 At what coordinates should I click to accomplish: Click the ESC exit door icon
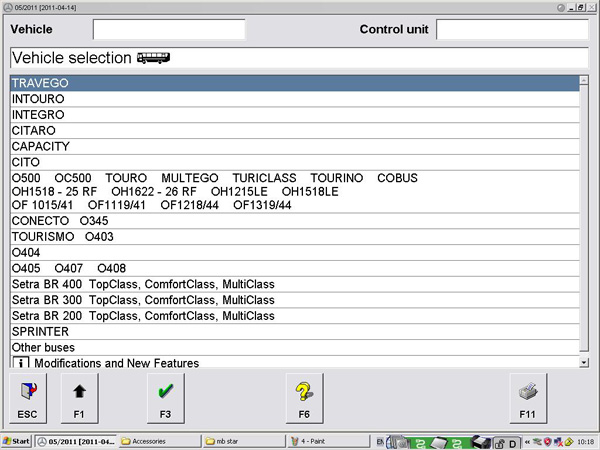coord(28,391)
